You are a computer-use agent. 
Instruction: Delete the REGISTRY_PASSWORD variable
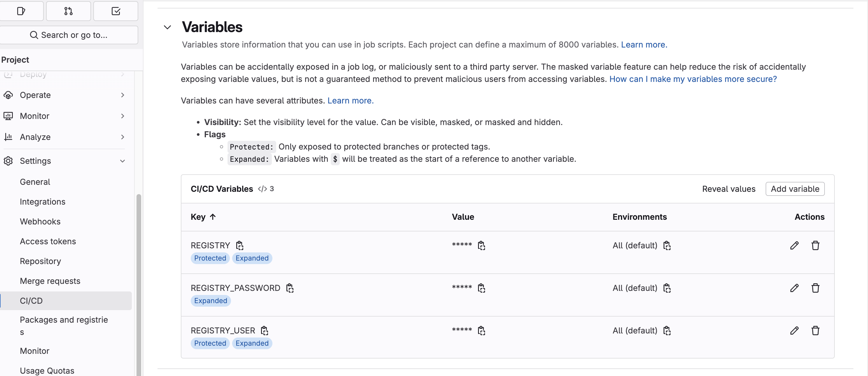click(815, 288)
